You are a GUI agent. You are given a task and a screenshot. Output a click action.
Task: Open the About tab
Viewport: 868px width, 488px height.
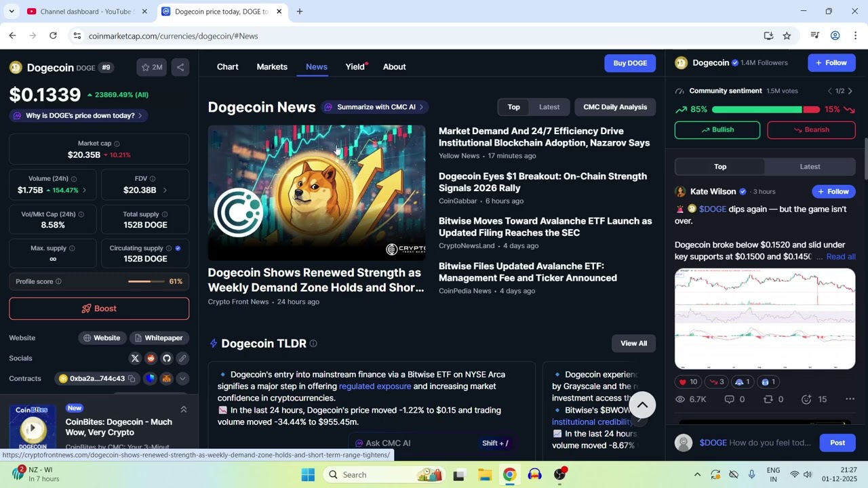tap(394, 67)
